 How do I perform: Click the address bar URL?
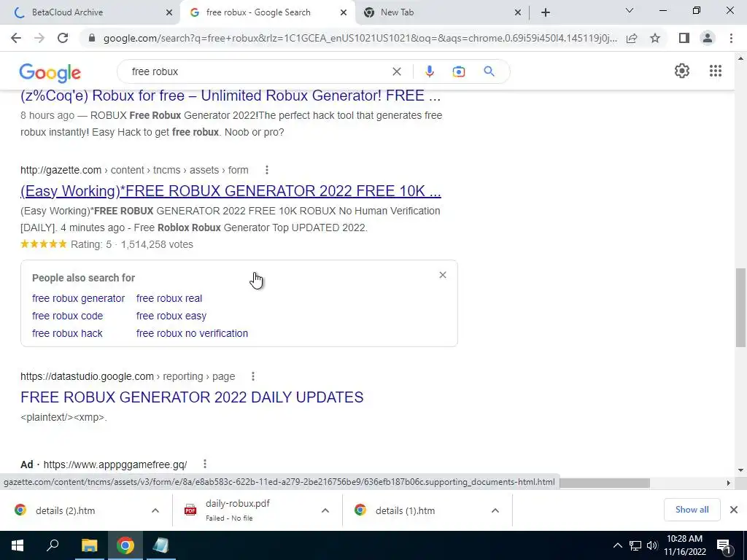360,38
